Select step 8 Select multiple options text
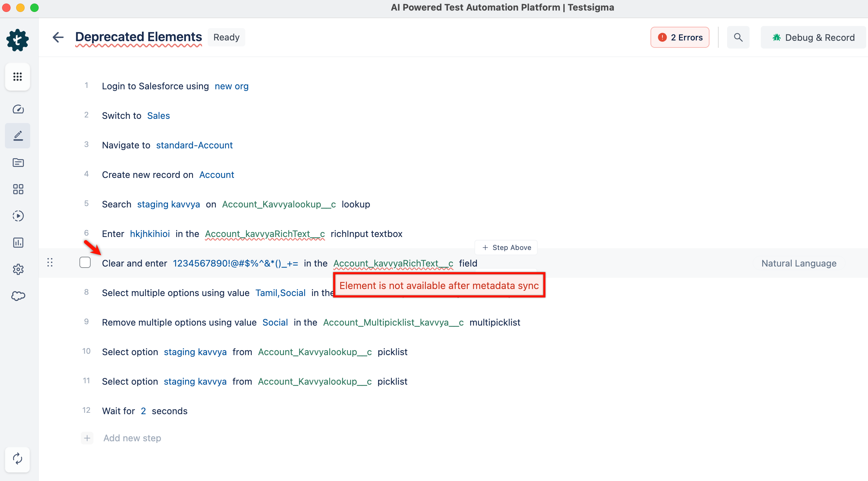Viewport: 868px width, 481px height. point(176,293)
